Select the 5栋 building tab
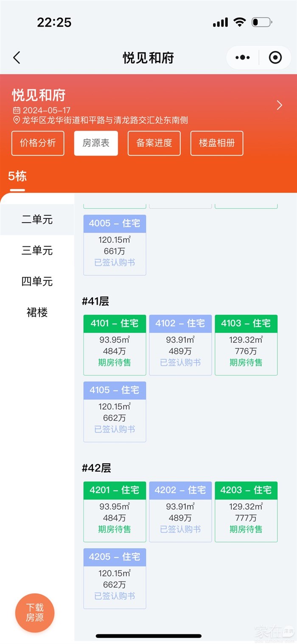Screen dimensions: 297x644 pos(17,176)
